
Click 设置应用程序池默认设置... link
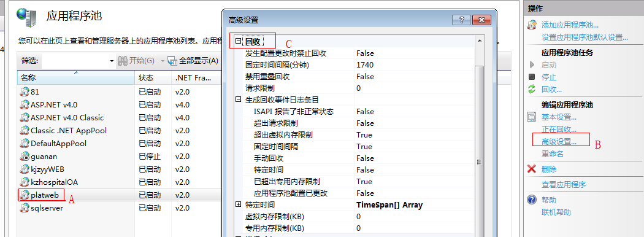point(585,37)
